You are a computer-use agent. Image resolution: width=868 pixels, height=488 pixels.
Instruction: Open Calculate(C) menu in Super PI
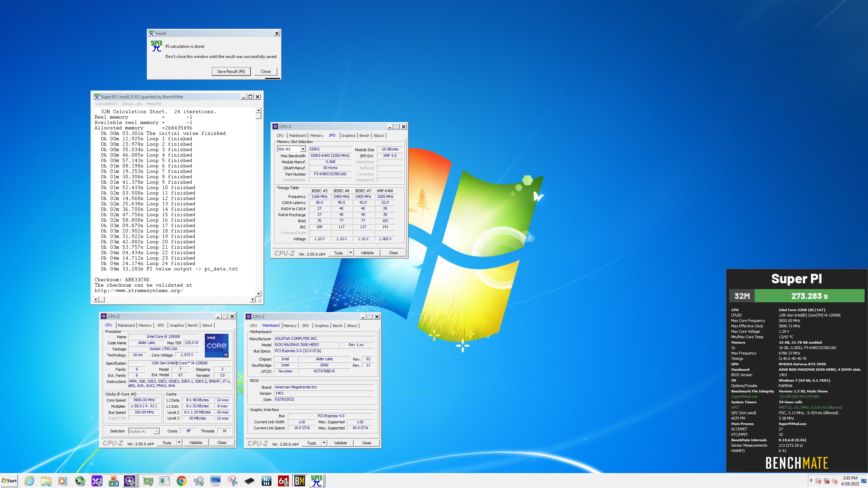click(x=106, y=104)
